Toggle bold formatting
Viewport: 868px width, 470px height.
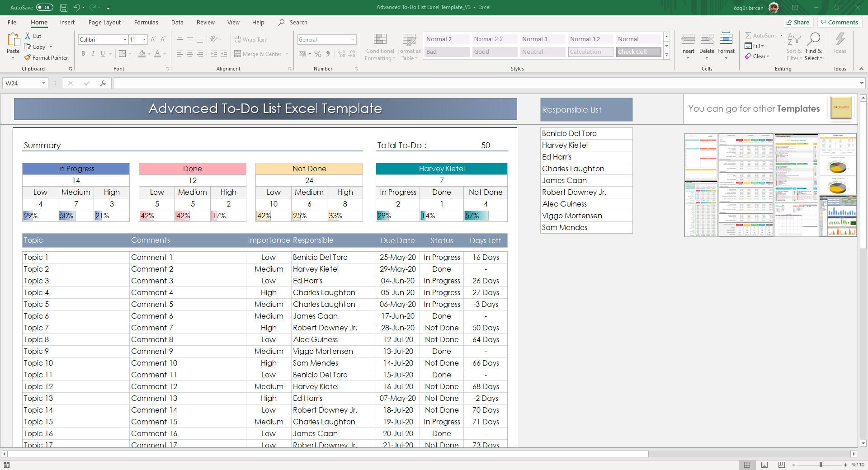tap(83, 53)
